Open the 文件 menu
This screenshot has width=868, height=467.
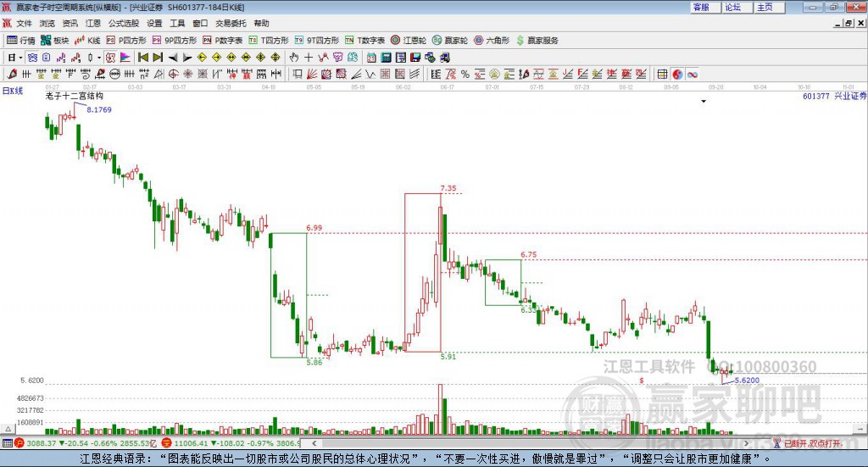pos(25,23)
